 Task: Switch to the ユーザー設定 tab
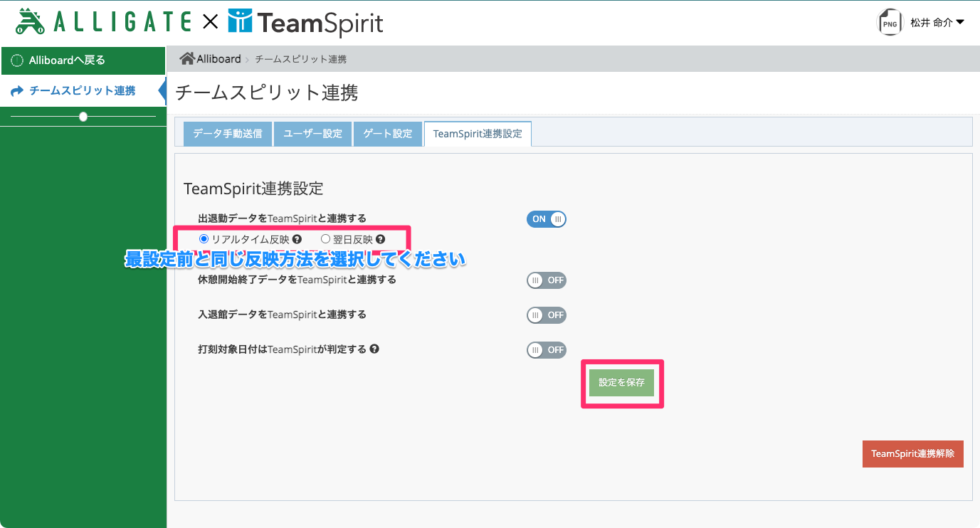point(313,134)
